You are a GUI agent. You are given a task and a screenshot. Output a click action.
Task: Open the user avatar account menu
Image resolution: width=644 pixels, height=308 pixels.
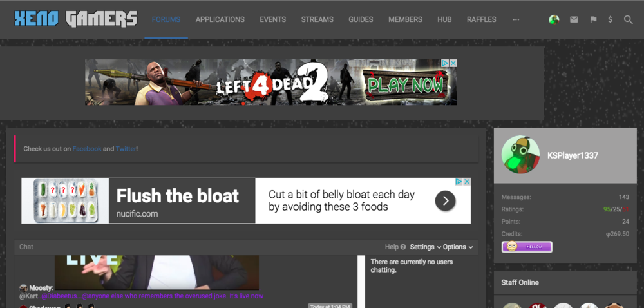[554, 19]
